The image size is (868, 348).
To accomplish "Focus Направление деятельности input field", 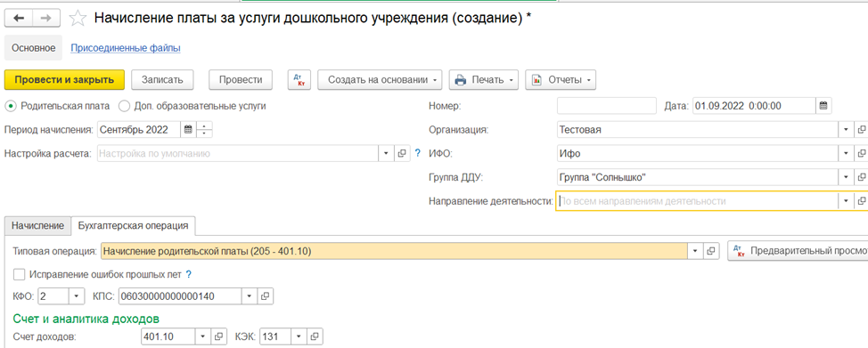I will pyautogui.click(x=698, y=201).
